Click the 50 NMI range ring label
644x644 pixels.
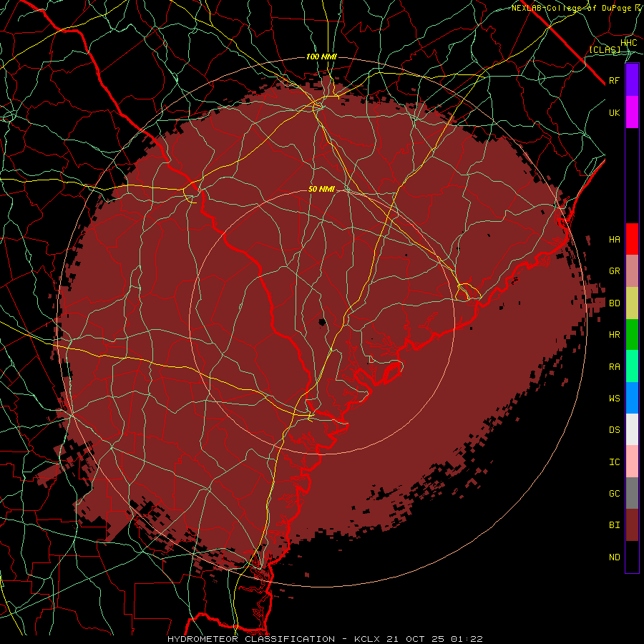[x=321, y=189]
